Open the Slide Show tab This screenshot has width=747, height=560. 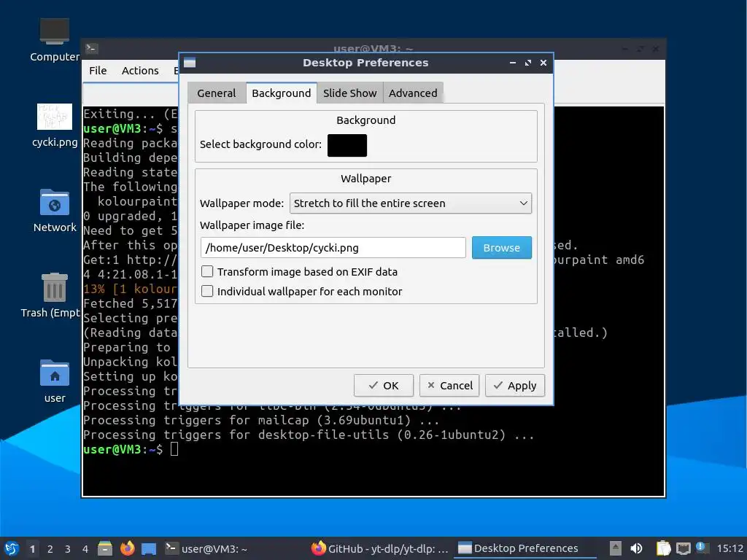349,93
